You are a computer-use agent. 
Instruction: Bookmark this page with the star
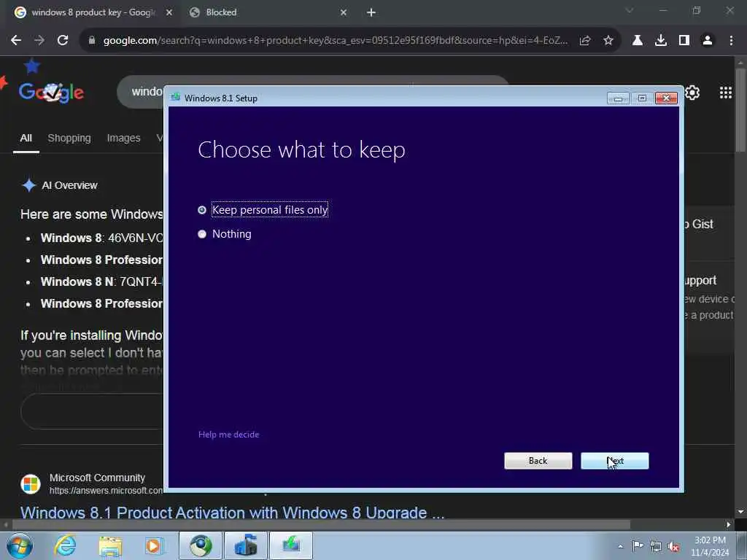[608, 41]
